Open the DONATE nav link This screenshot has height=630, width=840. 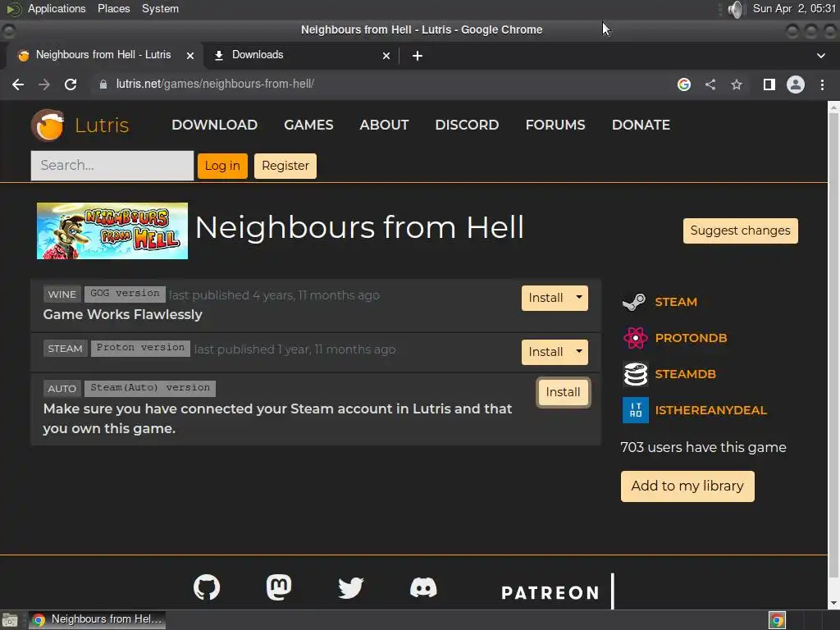coord(641,125)
